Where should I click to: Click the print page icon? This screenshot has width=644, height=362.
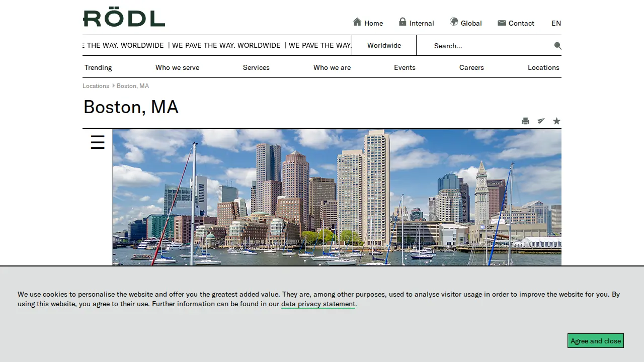pyautogui.click(x=525, y=121)
